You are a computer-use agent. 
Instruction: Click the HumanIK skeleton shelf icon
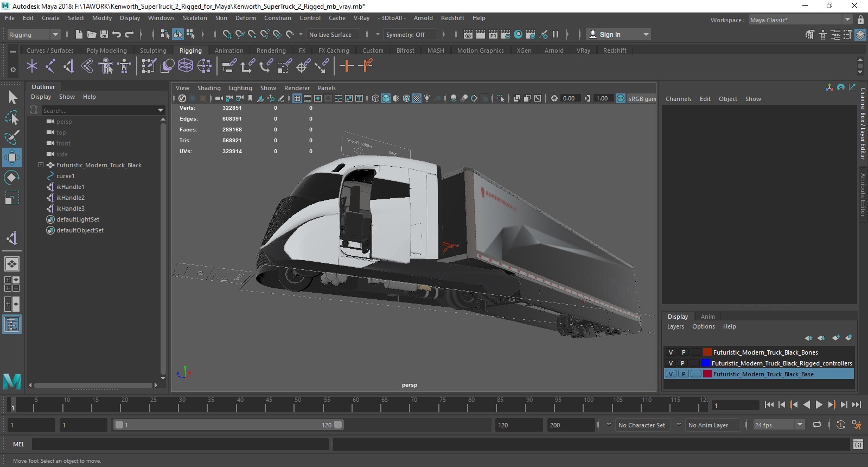124,66
